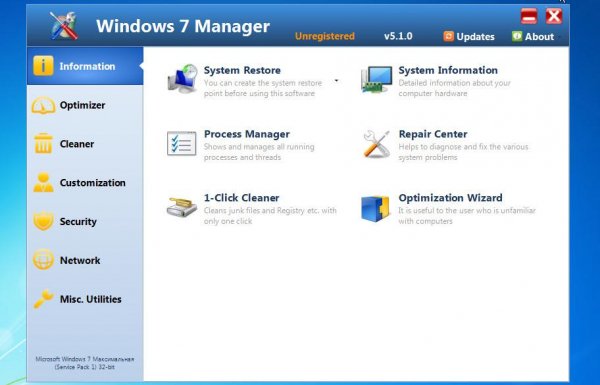The width and height of the screenshot is (600, 385).
Task: Check for Updates text link
Action: coord(475,37)
